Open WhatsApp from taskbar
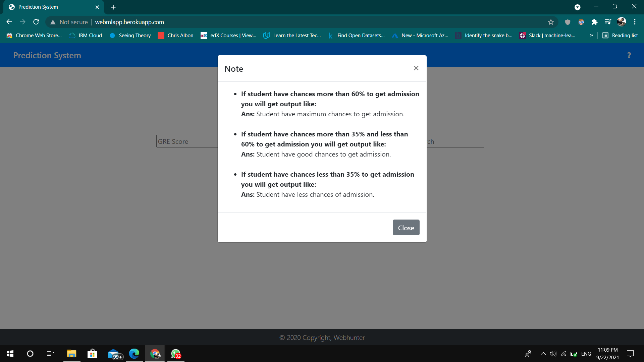Image resolution: width=644 pixels, height=362 pixels. coord(176,354)
